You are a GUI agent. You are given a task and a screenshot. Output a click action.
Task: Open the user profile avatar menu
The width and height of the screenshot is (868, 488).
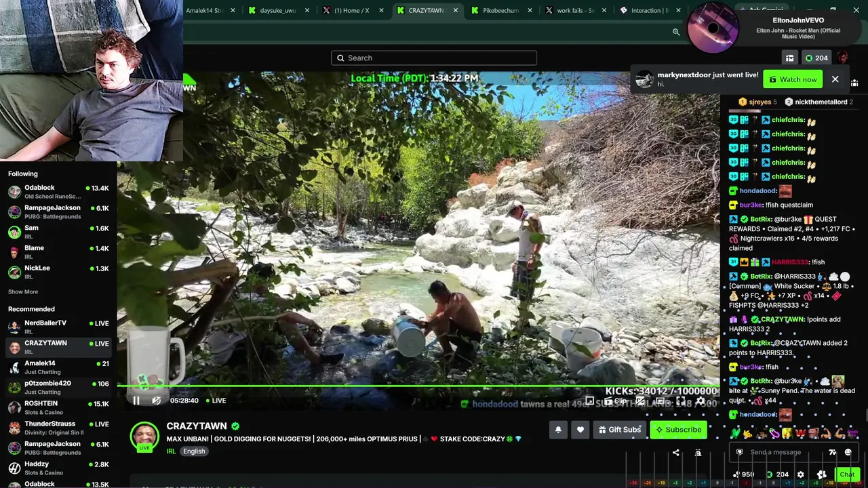coord(843,58)
